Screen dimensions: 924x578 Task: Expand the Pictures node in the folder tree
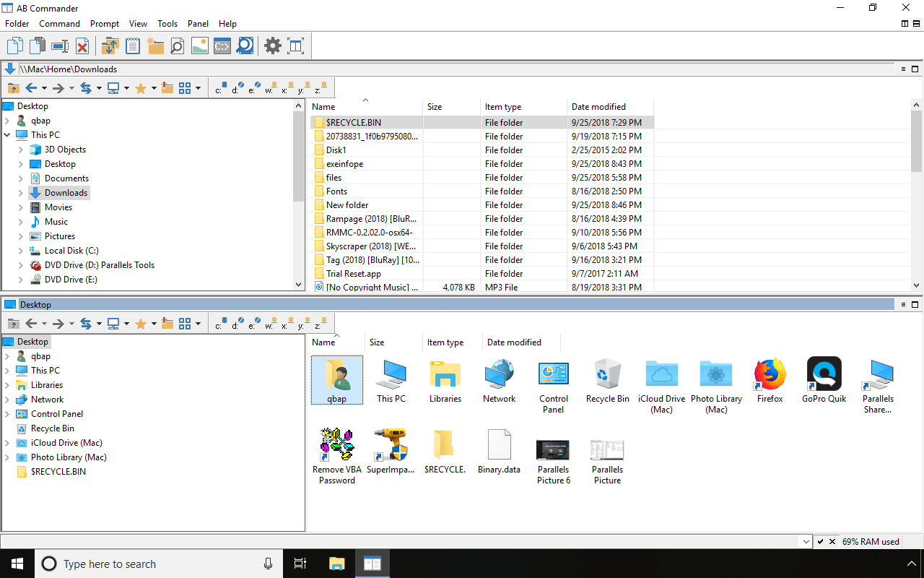(x=21, y=236)
